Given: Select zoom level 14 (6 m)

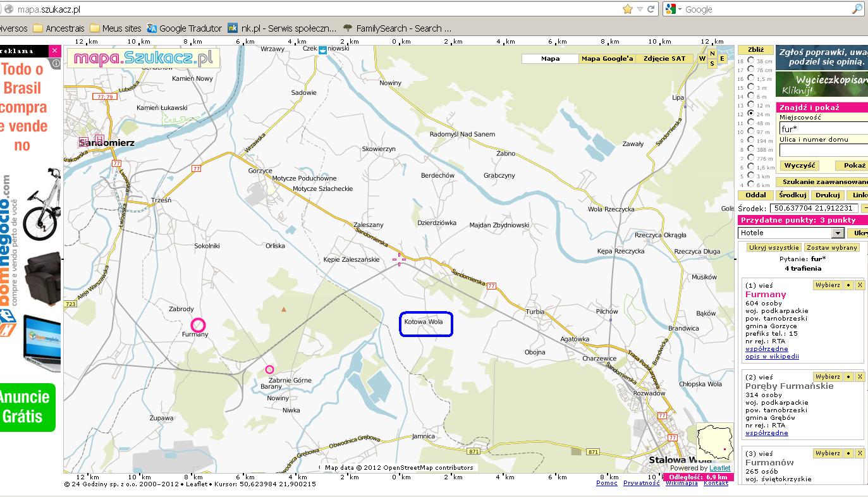Looking at the screenshot, I should click(x=751, y=96).
